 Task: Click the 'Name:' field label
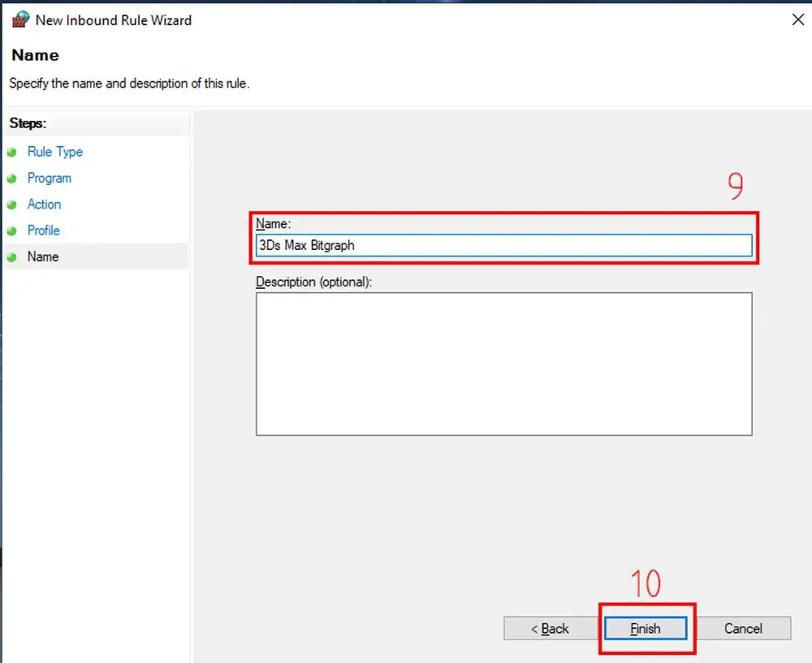pos(274,224)
